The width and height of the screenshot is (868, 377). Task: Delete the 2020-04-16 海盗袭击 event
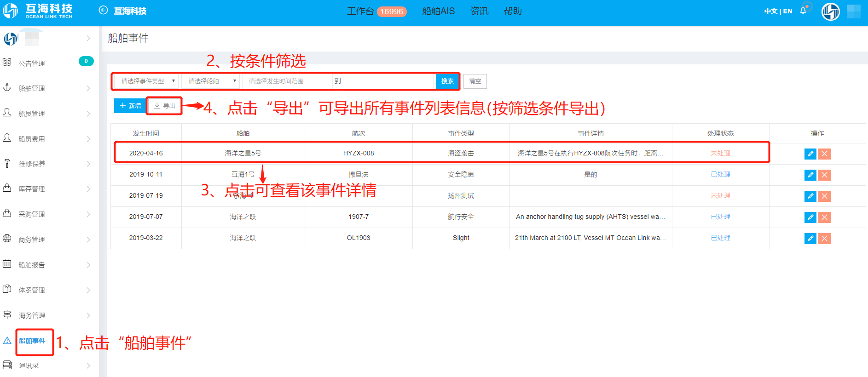pyautogui.click(x=825, y=154)
